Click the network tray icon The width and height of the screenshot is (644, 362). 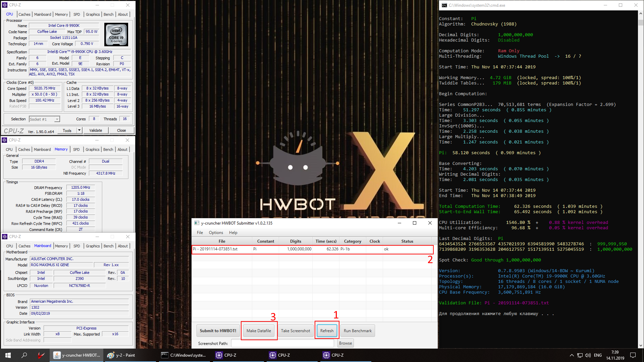(x=580, y=355)
